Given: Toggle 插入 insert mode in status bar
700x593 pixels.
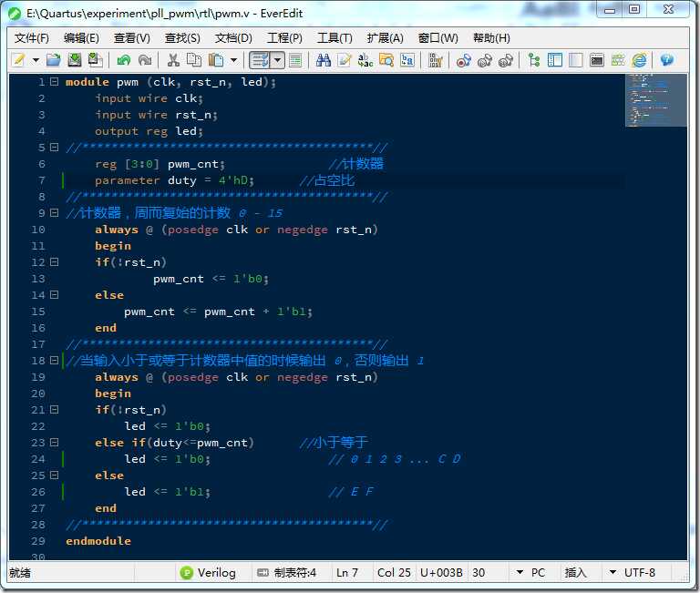Looking at the screenshot, I should coord(575,572).
